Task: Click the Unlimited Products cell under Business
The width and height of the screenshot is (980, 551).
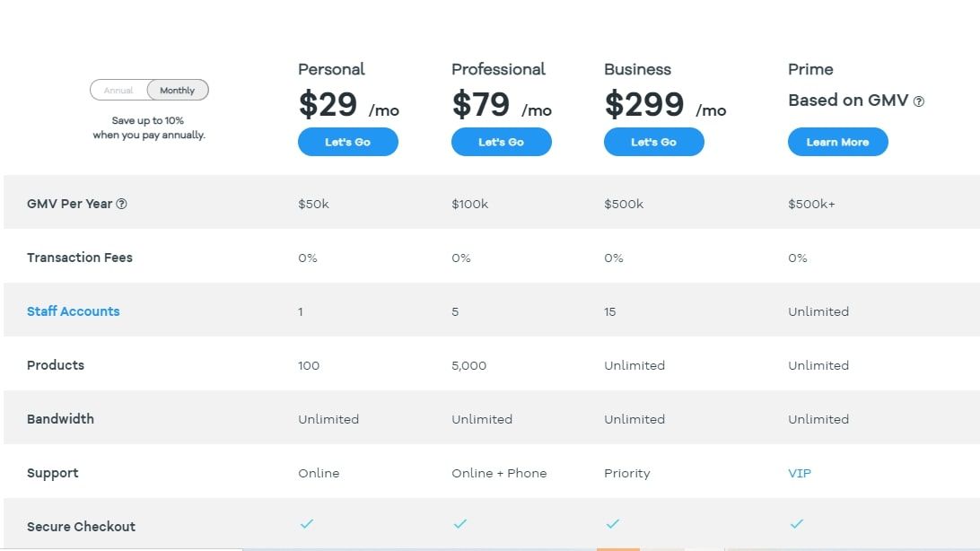Action: (634, 365)
